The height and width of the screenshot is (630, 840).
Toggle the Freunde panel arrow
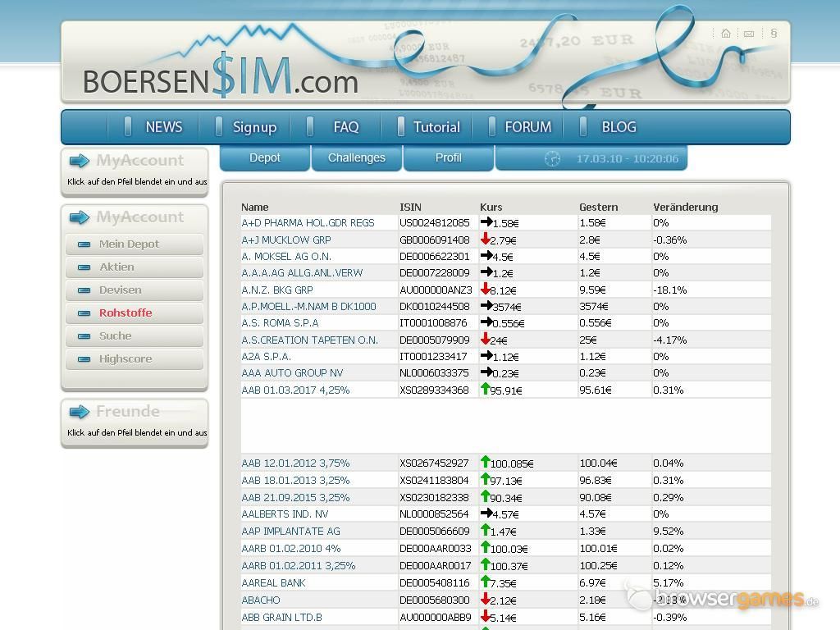(80, 412)
